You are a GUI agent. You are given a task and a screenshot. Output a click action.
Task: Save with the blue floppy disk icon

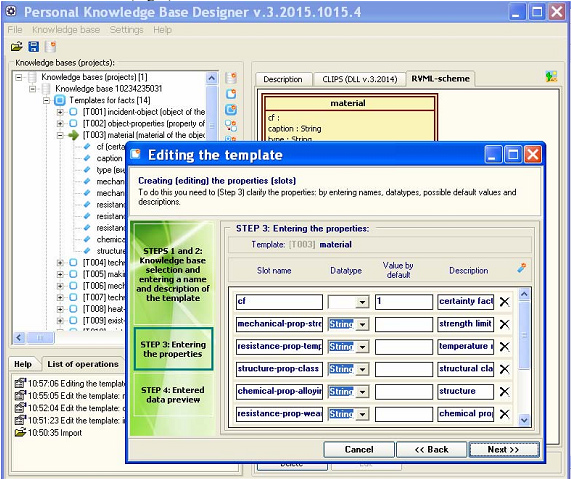click(34, 47)
